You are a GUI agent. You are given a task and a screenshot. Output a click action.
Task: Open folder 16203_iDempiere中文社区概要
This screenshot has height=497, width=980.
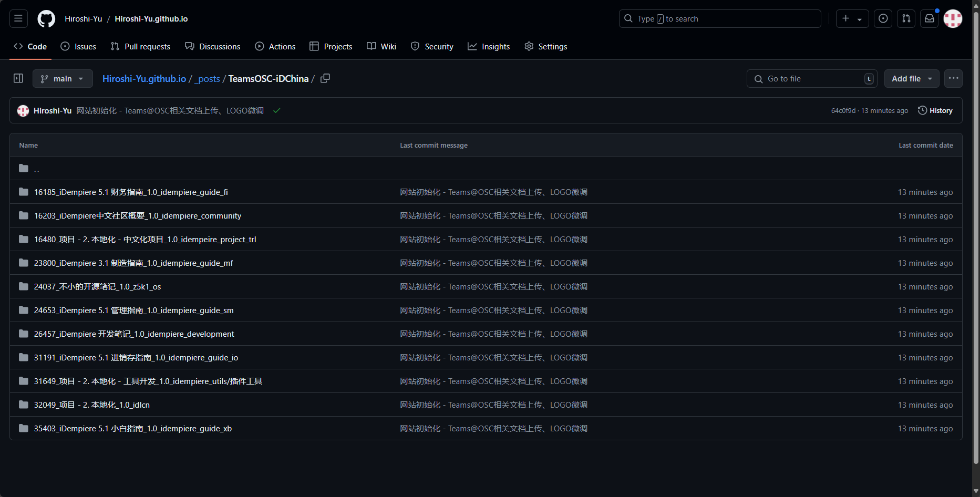(x=138, y=216)
